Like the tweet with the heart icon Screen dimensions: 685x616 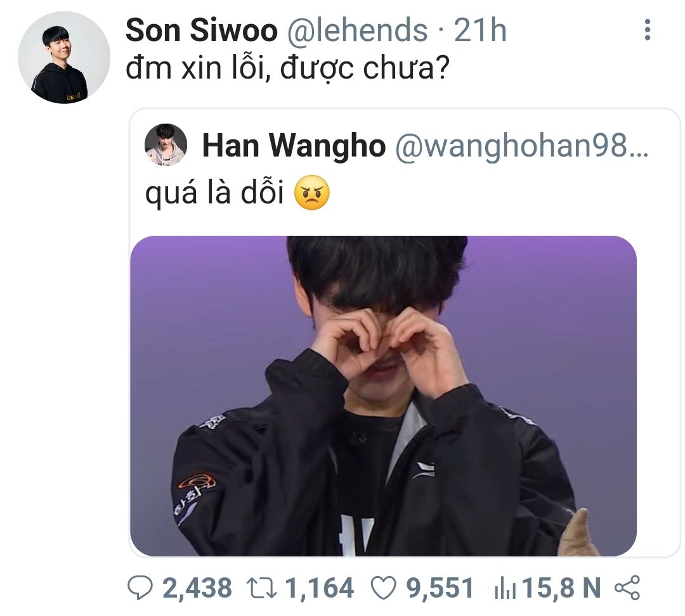(384, 587)
